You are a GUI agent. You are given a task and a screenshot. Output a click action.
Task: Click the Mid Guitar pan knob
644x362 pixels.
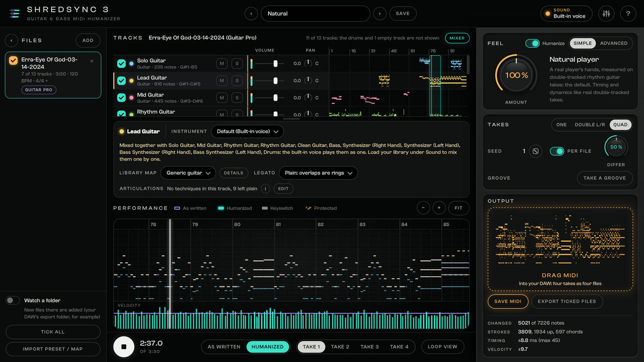click(308, 98)
